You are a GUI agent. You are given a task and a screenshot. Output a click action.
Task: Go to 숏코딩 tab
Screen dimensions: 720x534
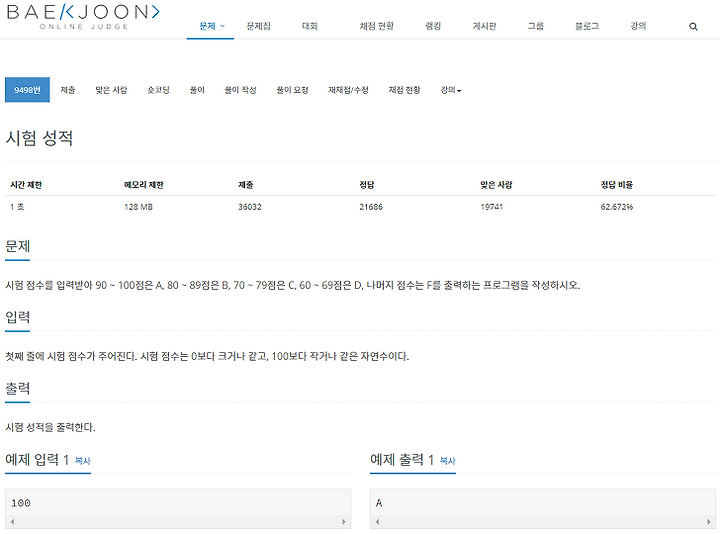158,90
